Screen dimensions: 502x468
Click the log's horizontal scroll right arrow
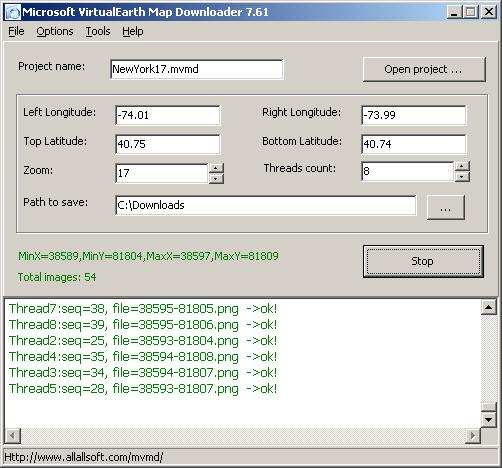[x=473, y=436]
